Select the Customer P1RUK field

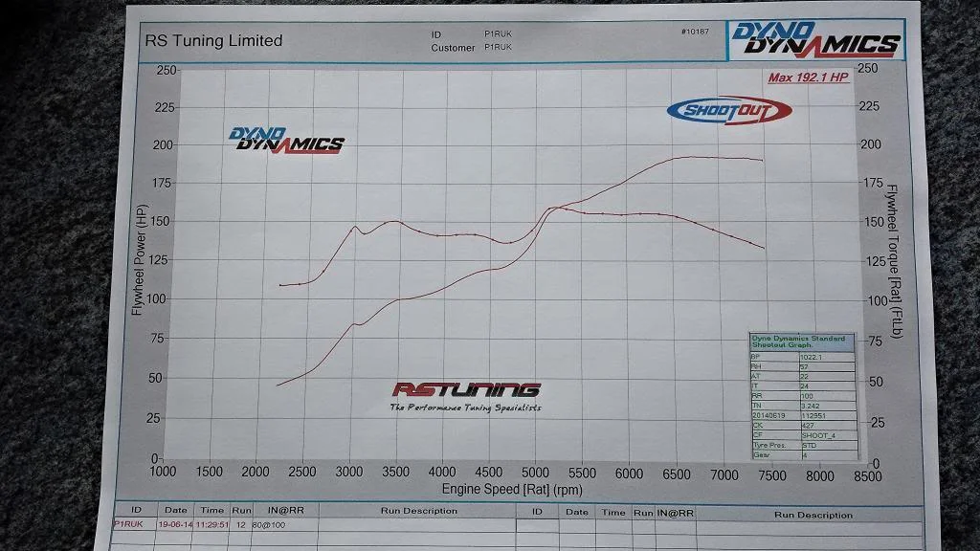(471, 47)
